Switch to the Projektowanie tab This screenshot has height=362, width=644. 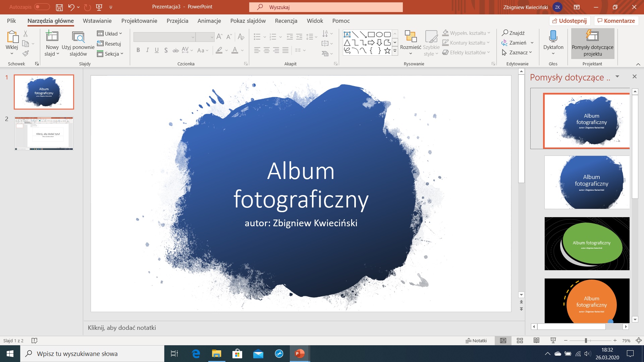pyautogui.click(x=139, y=21)
